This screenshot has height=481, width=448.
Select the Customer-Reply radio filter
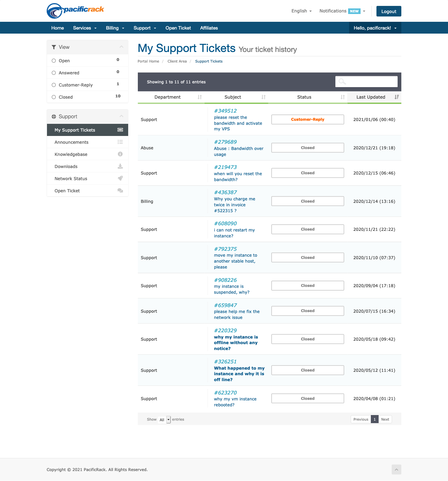(x=54, y=85)
